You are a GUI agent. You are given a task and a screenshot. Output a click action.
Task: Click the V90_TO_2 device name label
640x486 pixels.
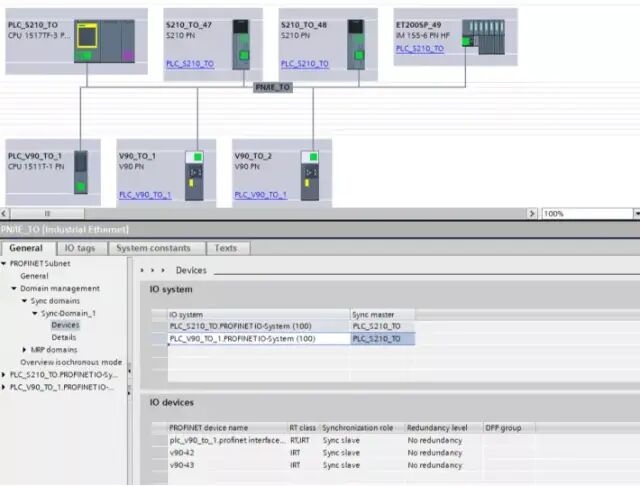253,156
